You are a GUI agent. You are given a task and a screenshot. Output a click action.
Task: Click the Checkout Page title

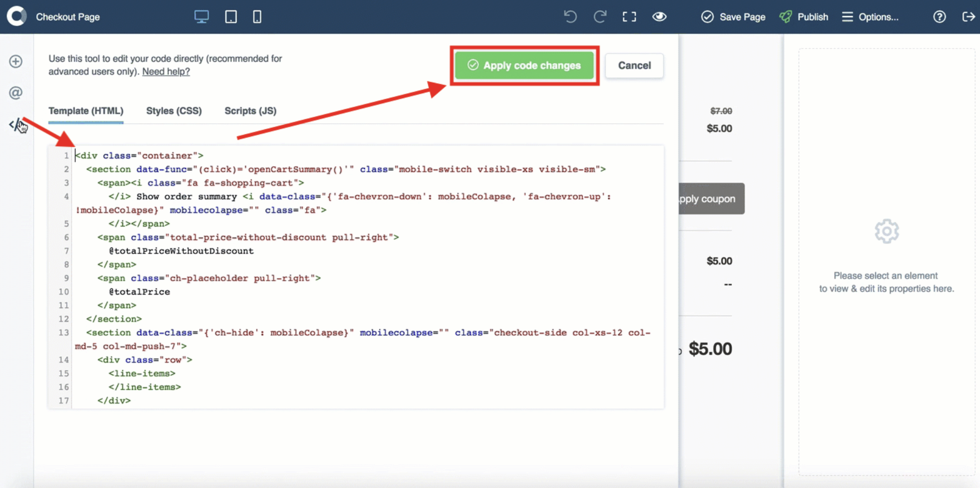point(68,17)
